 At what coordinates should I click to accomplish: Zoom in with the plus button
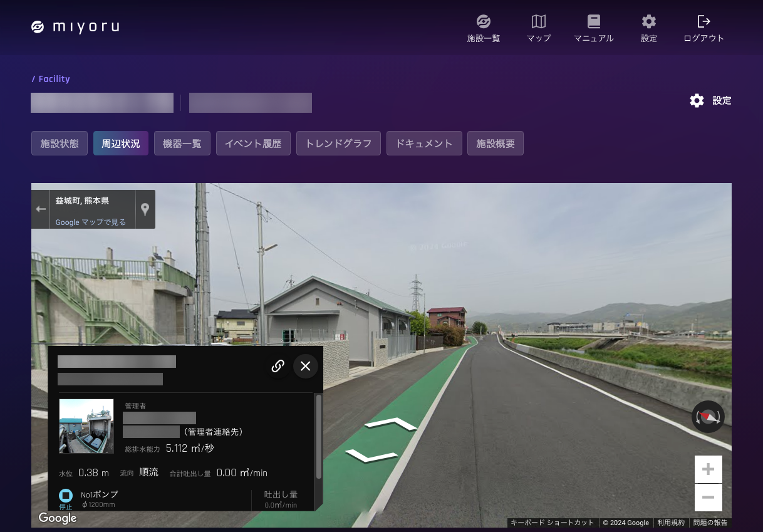(708, 469)
